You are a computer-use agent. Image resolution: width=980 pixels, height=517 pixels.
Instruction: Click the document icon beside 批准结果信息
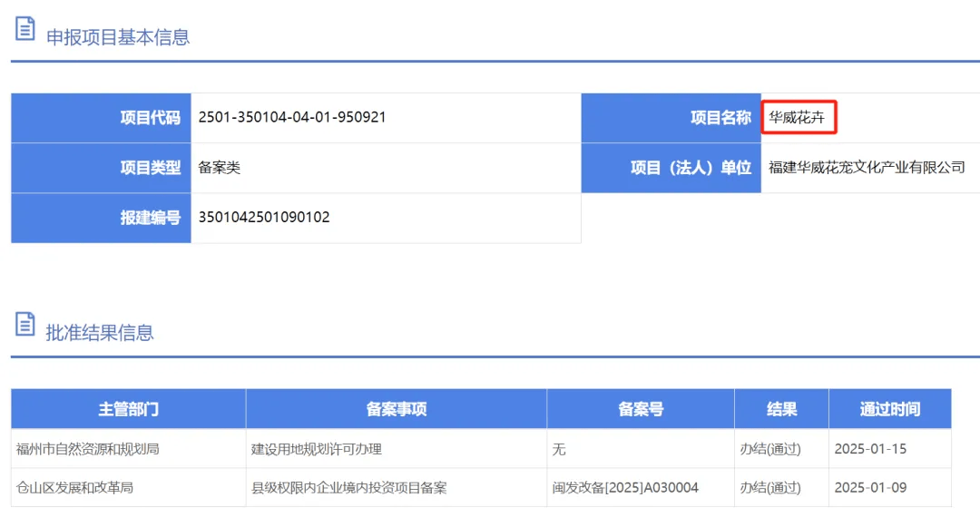tap(25, 324)
